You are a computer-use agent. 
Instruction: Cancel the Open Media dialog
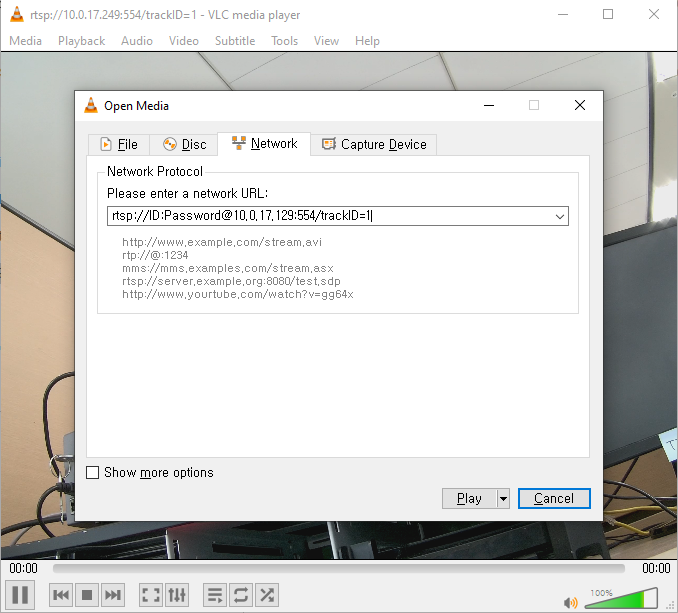click(554, 498)
